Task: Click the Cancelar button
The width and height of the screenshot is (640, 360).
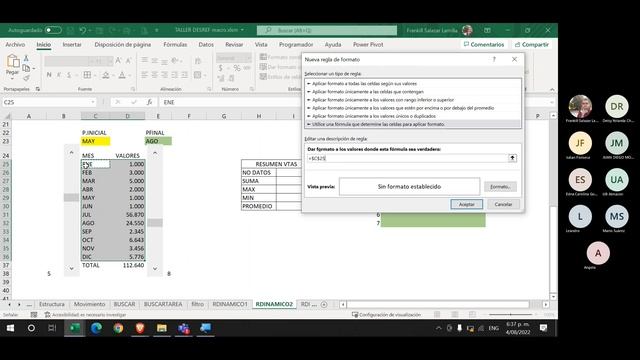Action: click(x=503, y=204)
